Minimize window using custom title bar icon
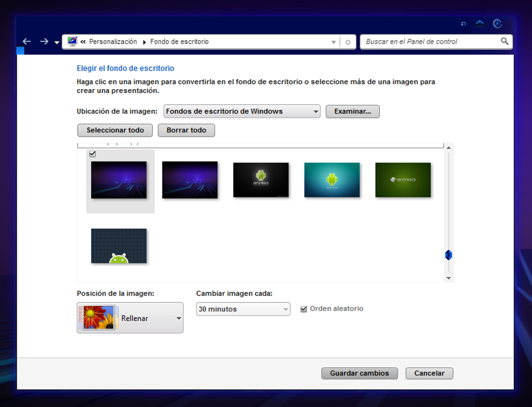 (x=464, y=24)
